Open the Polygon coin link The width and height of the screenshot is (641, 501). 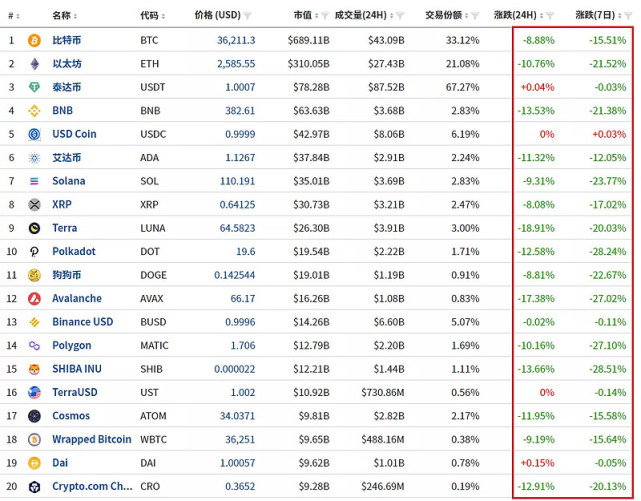(71, 346)
